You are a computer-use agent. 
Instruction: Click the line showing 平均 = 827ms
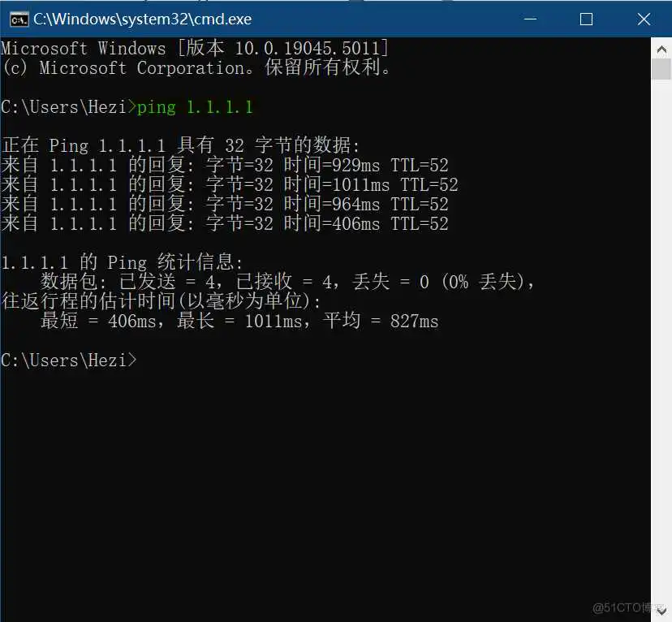[x=239, y=322]
